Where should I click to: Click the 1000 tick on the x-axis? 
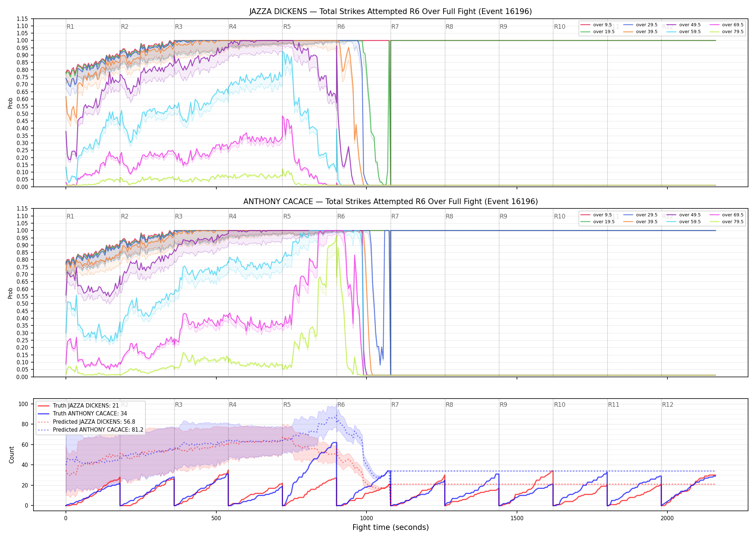[366, 518]
